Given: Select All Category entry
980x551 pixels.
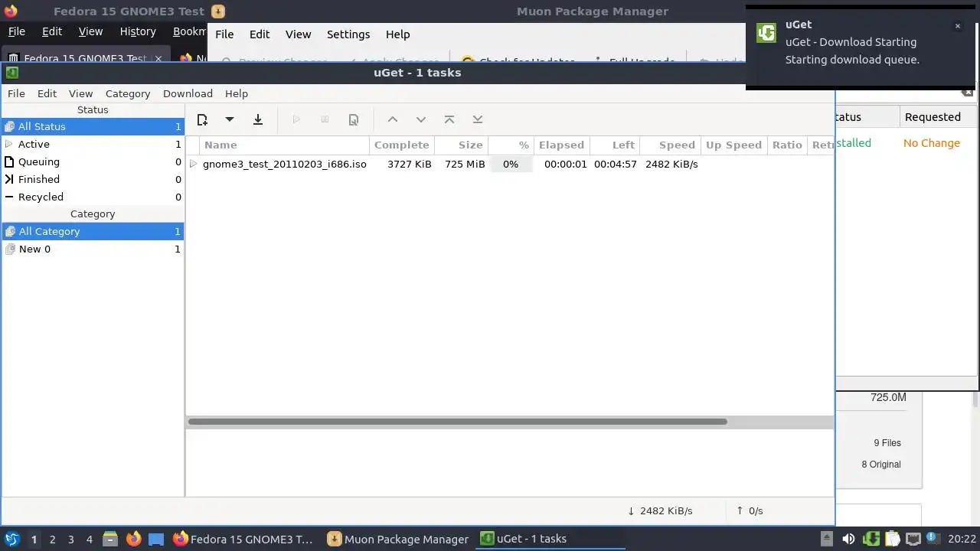Looking at the screenshot, I should (x=93, y=231).
